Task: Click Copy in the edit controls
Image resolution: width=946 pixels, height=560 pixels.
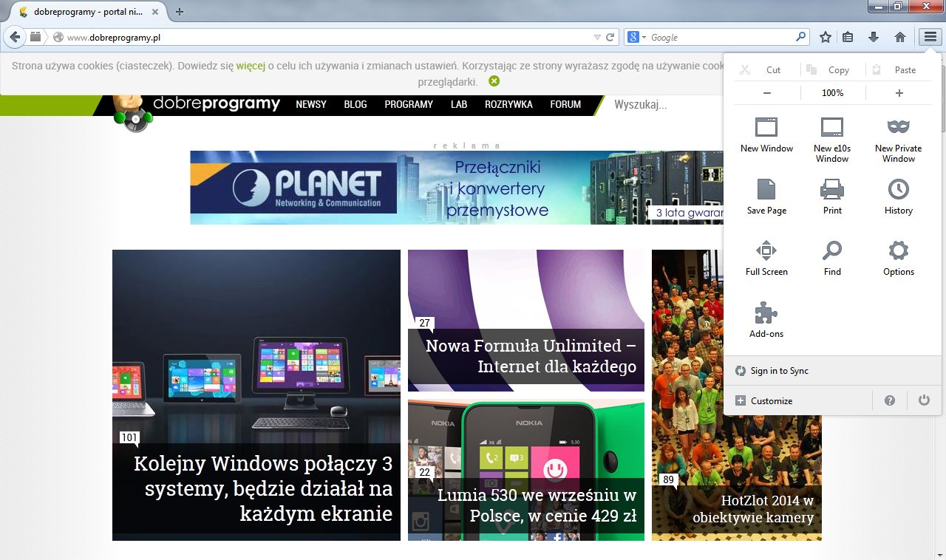Action: [x=832, y=69]
